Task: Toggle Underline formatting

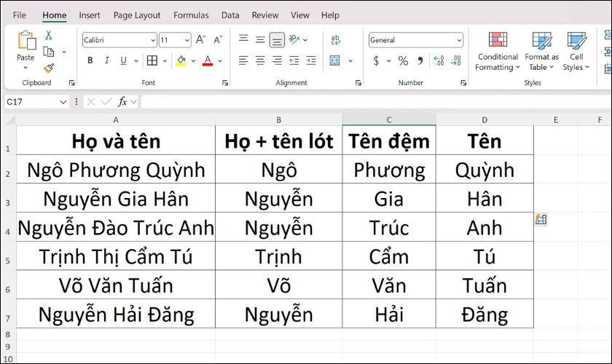Action: point(123,61)
